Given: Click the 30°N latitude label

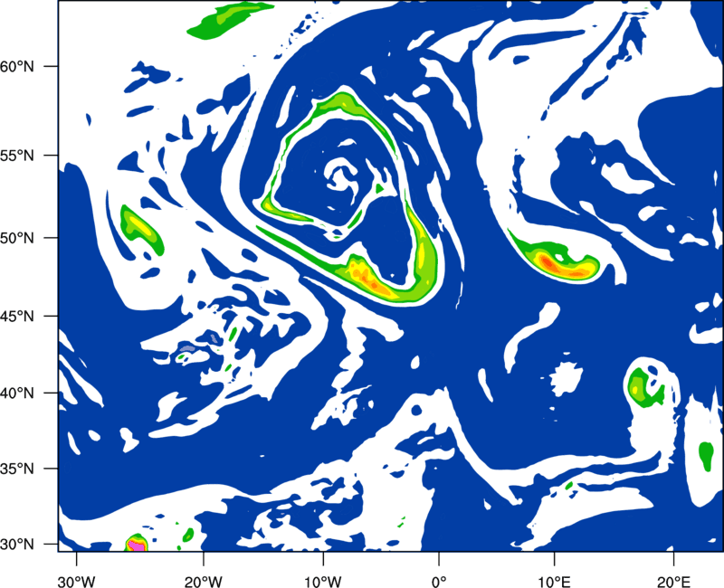Looking at the screenshot, I should pos(17,545).
